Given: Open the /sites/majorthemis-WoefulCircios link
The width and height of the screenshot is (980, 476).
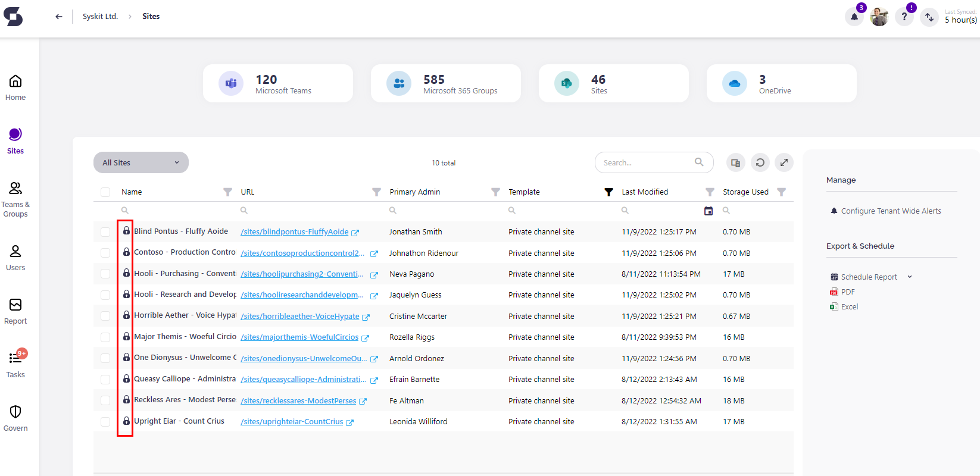Looking at the screenshot, I should 299,337.
